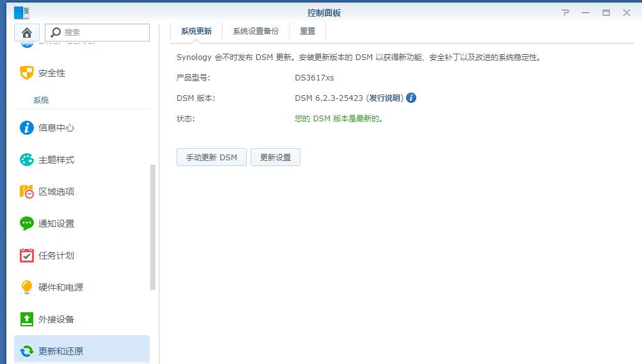
Task: Click the Notification speech bubble icon
Action: coord(26,224)
